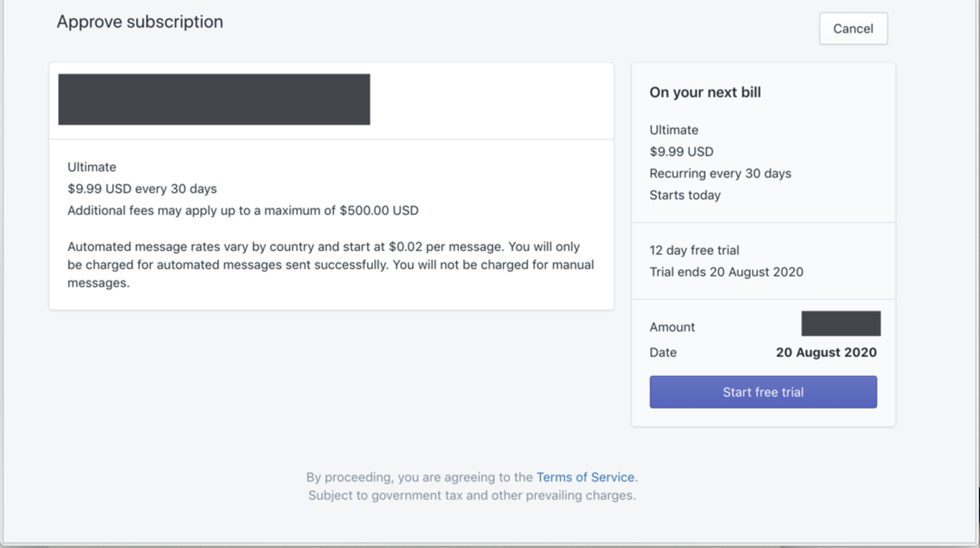Click the Trial ends 20 August 2020 line
This screenshot has height=548, width=980.
pos(726,272)
